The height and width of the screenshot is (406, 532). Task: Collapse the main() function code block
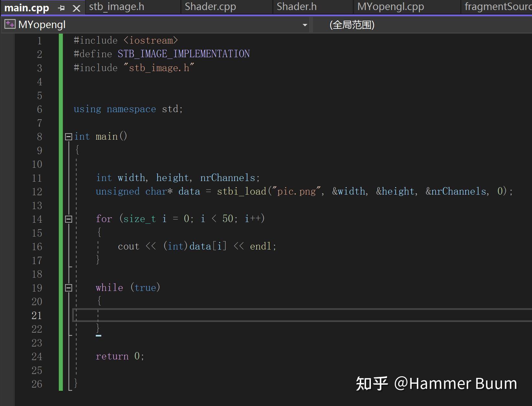click(x=68, y=137)
